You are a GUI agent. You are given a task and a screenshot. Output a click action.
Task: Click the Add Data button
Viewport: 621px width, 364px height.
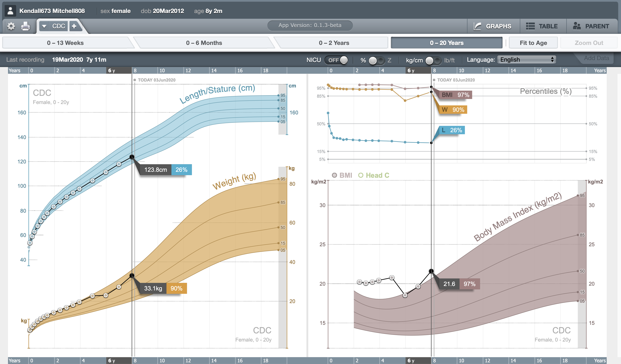tap(596, 58)
